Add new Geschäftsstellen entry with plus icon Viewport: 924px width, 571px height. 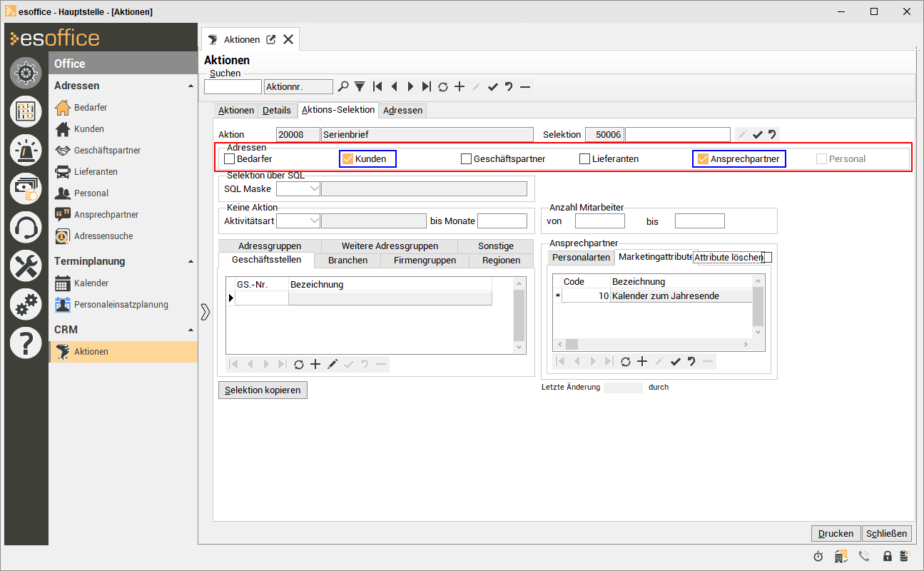tap(315, 364)
